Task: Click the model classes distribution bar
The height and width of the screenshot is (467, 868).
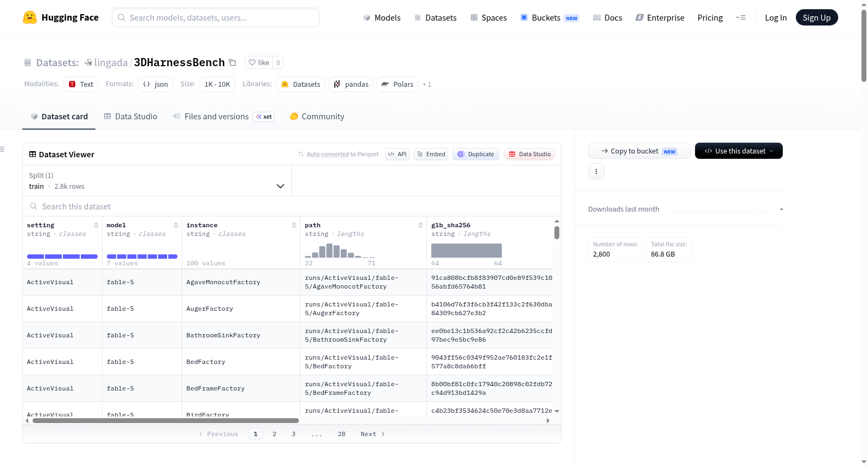Action: click(142, 257)
